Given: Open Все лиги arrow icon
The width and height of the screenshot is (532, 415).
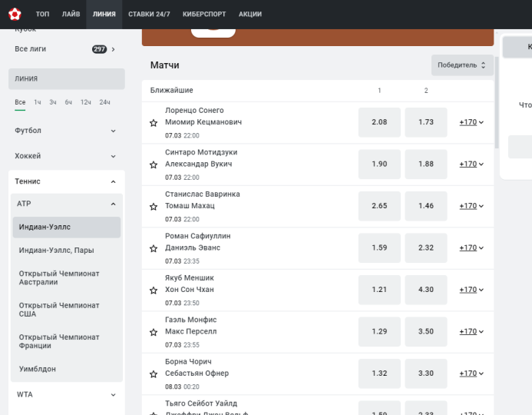Looking at the screenshot, I should pos(114,49).
